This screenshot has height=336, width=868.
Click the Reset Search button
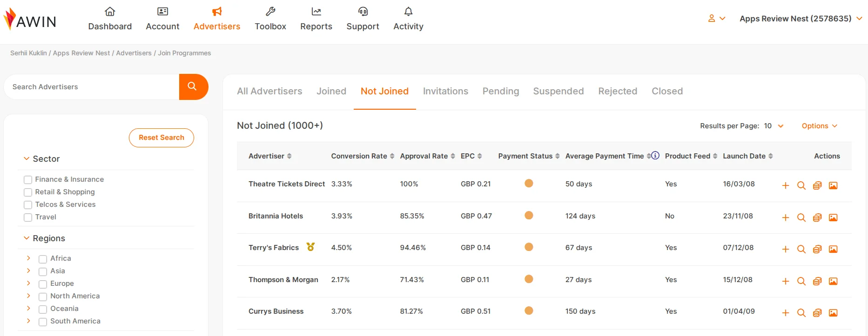tap(161, 138)
